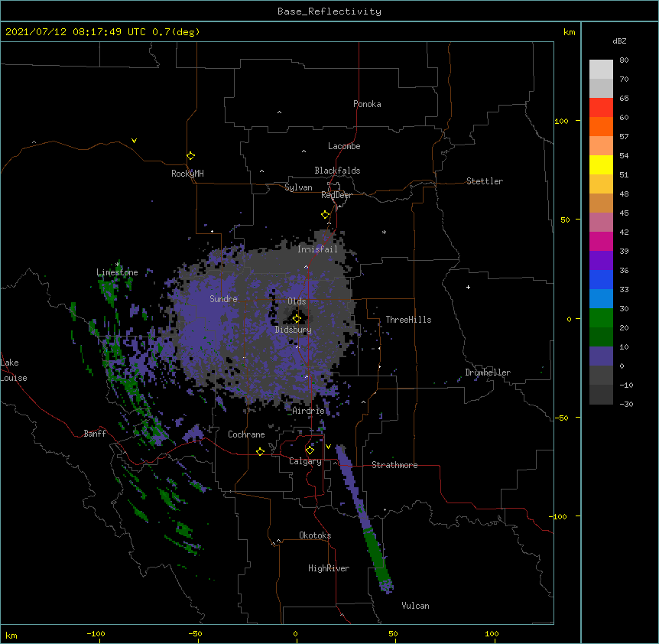This screenshot has width=659, height=644.
Task: Select the Okotoks label
Action: pyautogui.click(x=315, y=535)
